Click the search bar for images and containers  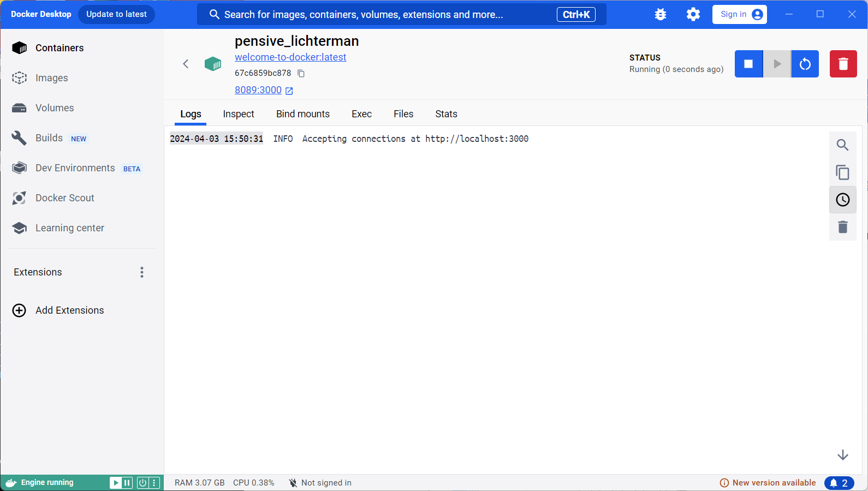pyautogui.click(x=402, y=15)
